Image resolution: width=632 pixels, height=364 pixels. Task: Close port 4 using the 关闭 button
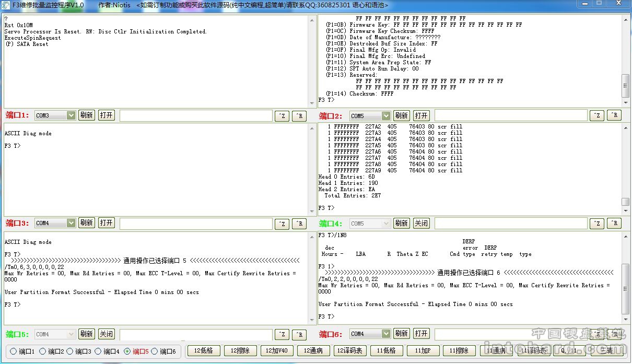tap(421, 224)
